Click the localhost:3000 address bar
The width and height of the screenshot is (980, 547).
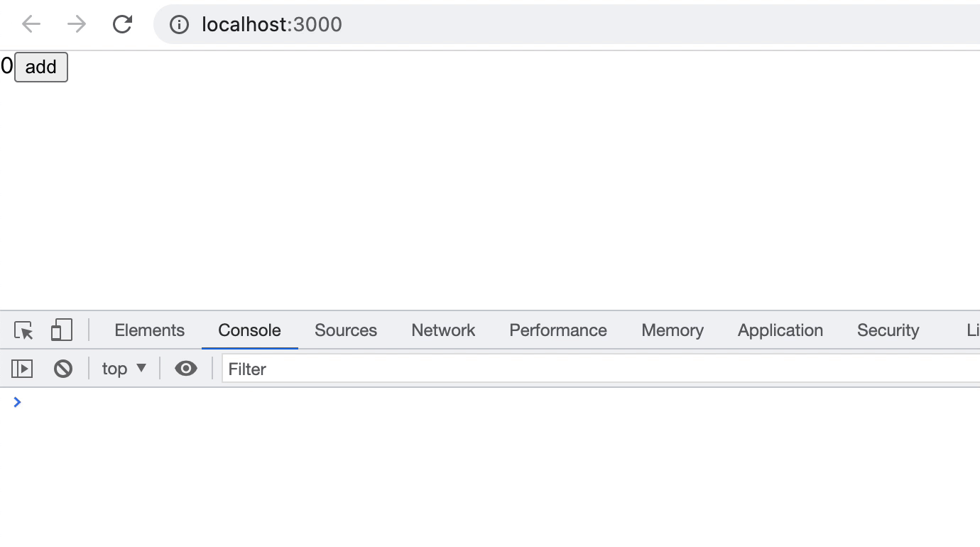[497, 24]
